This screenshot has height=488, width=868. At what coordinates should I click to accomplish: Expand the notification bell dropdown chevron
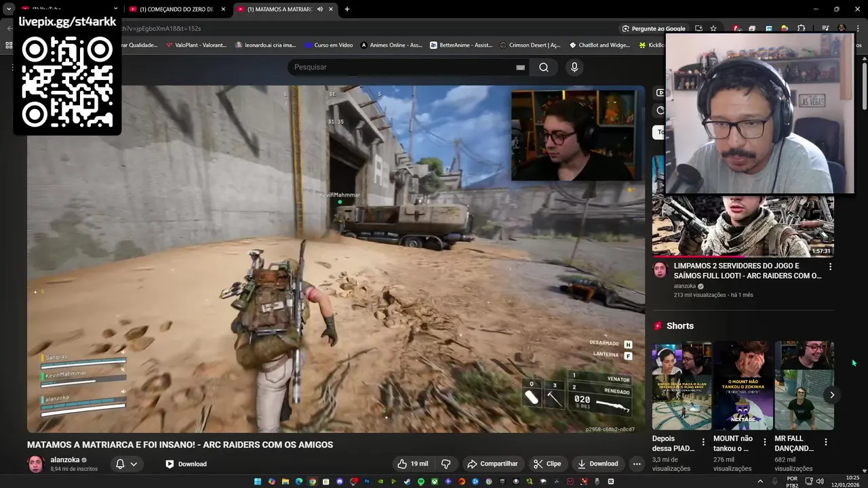pyautogui.click(x=134, y=464)
